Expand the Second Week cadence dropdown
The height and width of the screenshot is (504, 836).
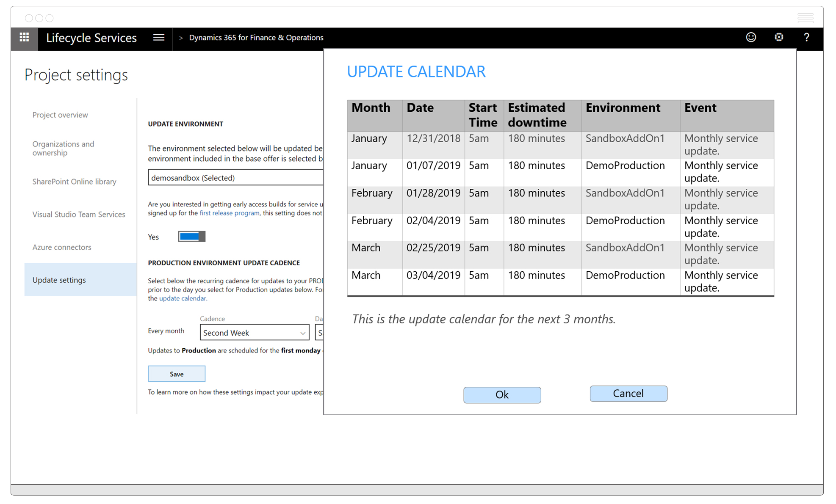point(255,333)
